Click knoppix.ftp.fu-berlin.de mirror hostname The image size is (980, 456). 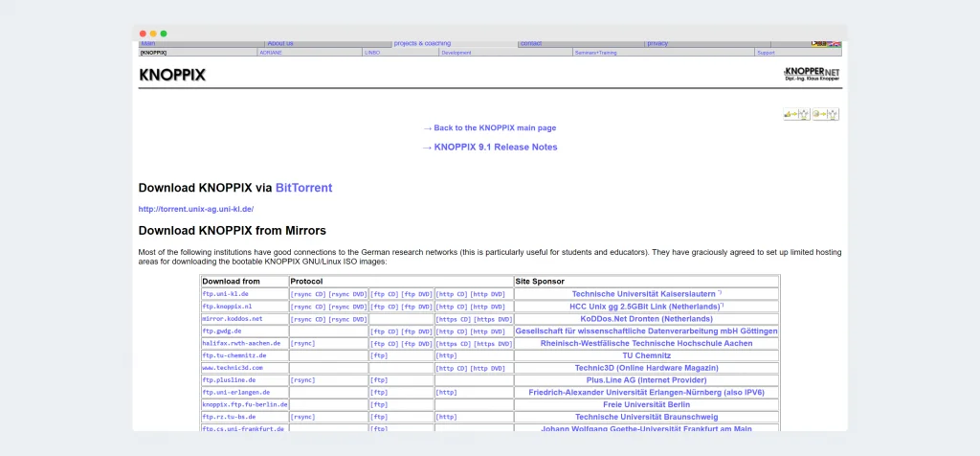tap(245, 404)
